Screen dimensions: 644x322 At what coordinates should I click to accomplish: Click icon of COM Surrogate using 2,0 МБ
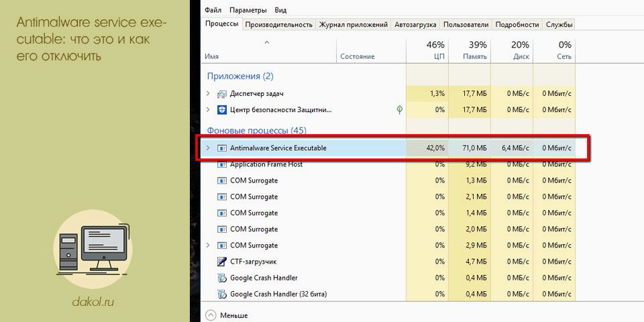pos(222,229)
